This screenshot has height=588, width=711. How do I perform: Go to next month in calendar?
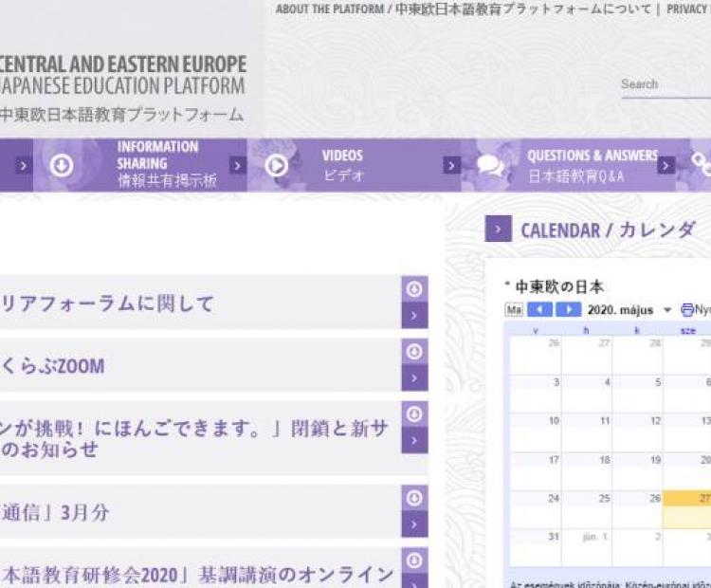[569, 310]
